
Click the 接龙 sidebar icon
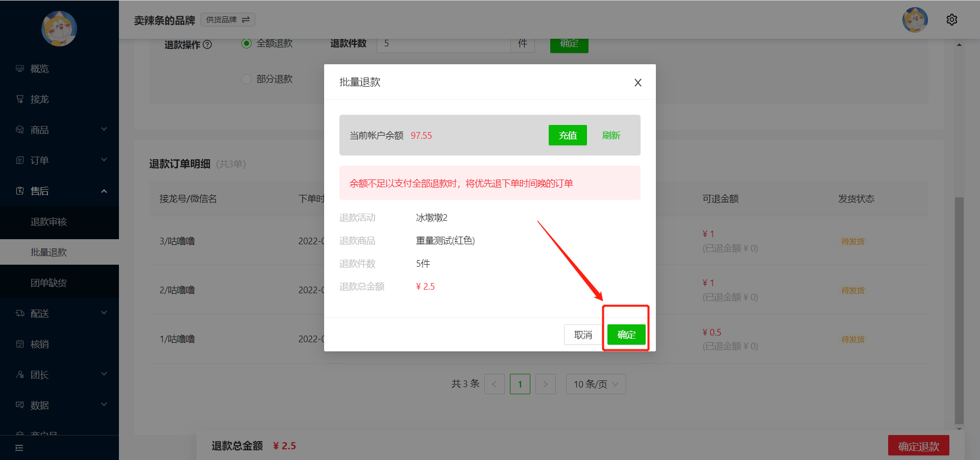click(20, 99)
